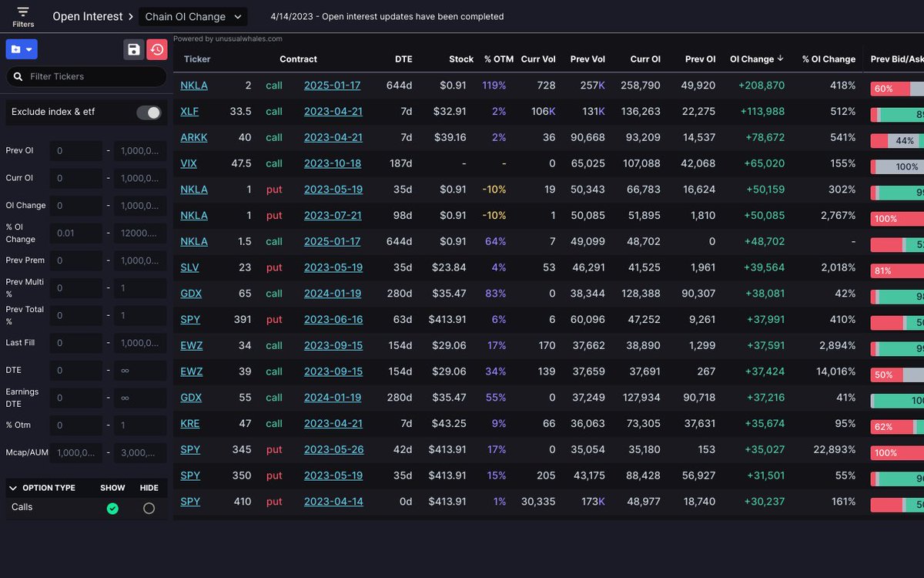924x578 pixels.
Task: Sort by % OI Change column header
Action: click(829, 59)
